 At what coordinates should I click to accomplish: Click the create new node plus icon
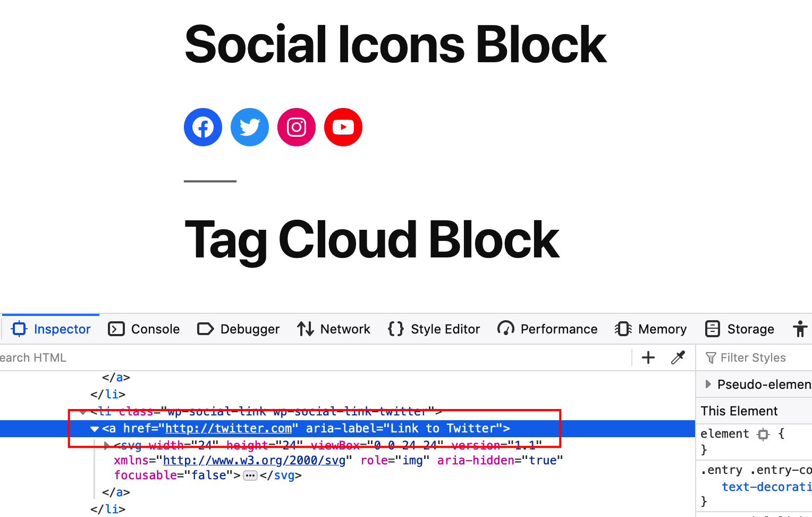(648, 357)
